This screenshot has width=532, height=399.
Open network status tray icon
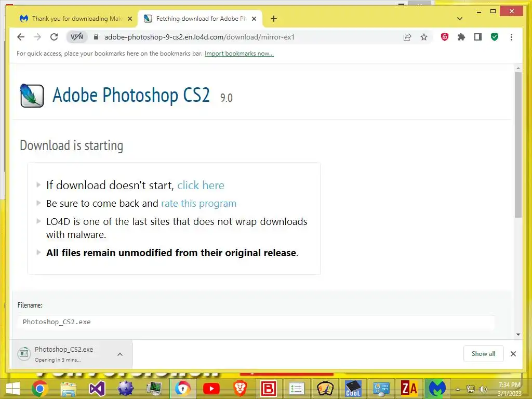[x=471, y=389]
